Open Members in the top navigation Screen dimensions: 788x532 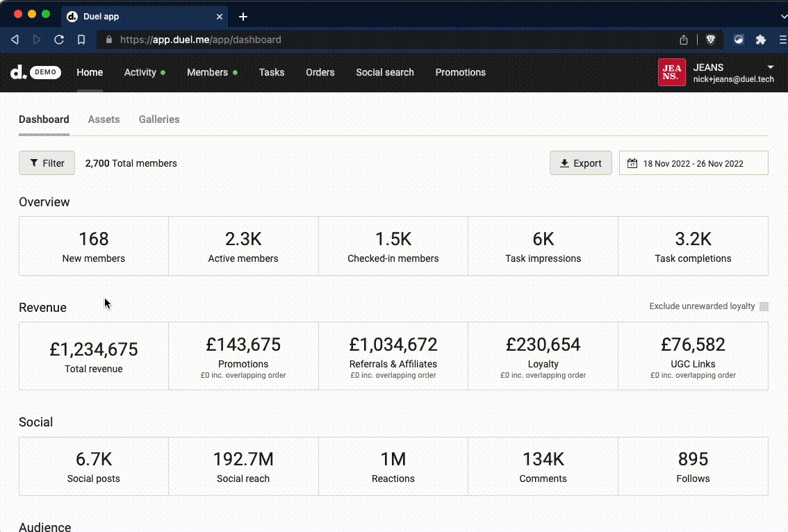(207, 72)
